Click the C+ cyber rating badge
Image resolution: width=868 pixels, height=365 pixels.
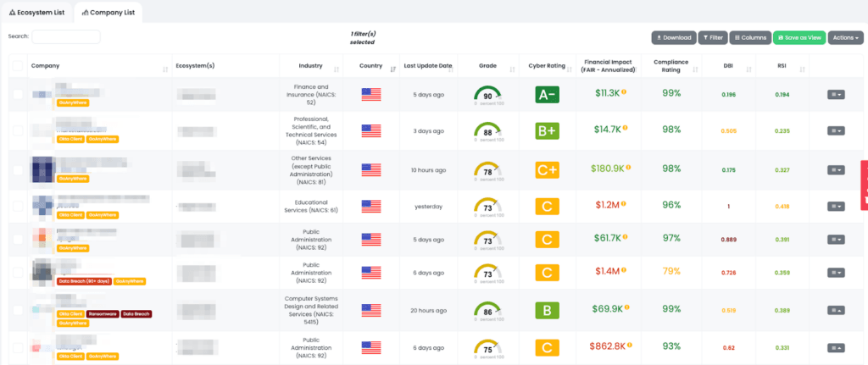pyautogui.click(x=547, y=169)
